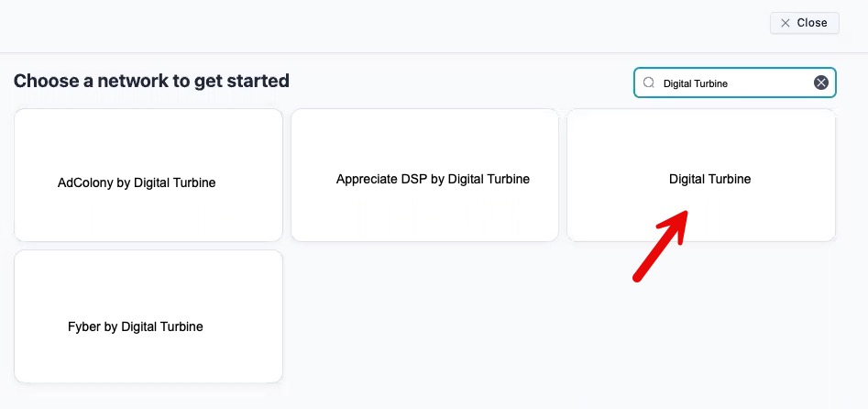Dismiss the network chooser via the Close button

(x=805, y=23)
